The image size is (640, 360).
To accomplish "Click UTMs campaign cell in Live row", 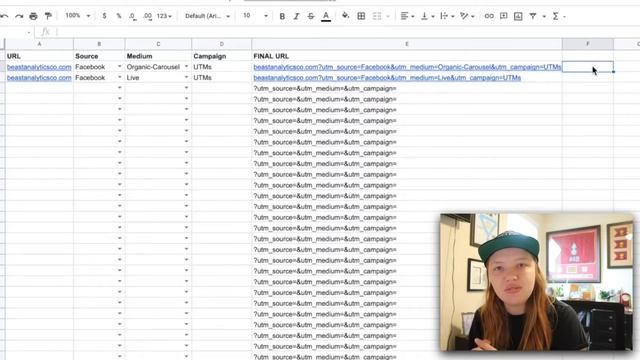I will [x=222, y=78].
